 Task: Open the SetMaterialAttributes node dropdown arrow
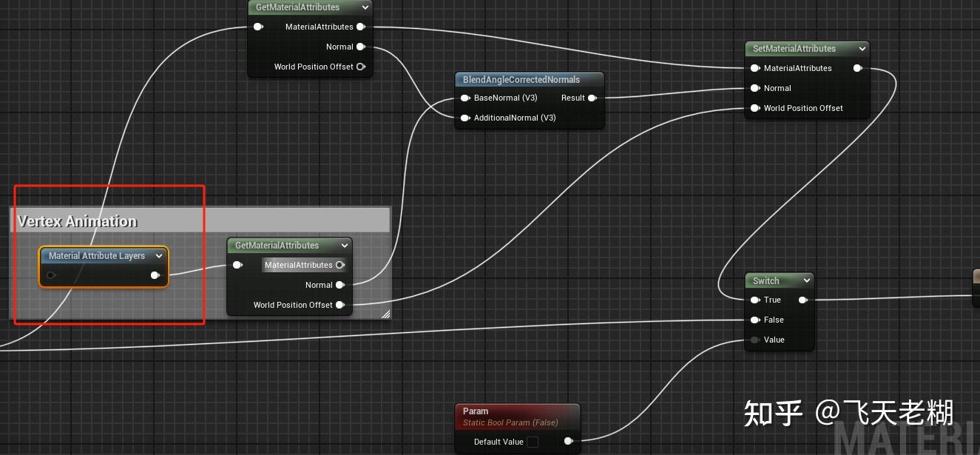862,49
